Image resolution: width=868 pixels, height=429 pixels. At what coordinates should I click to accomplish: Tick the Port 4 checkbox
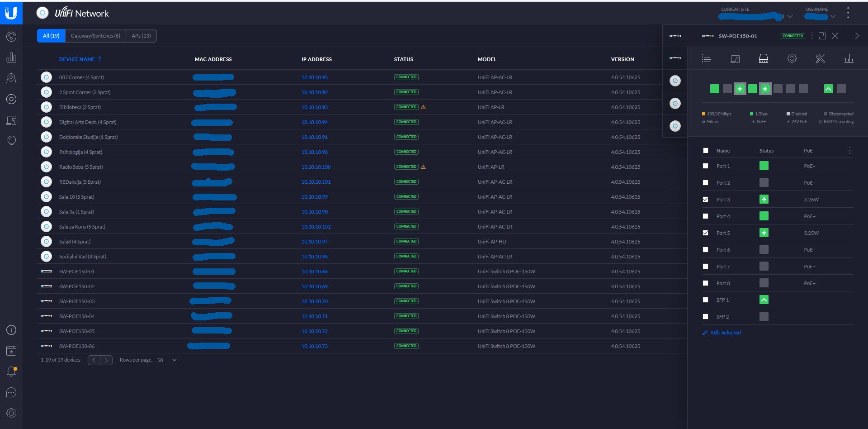706,216
